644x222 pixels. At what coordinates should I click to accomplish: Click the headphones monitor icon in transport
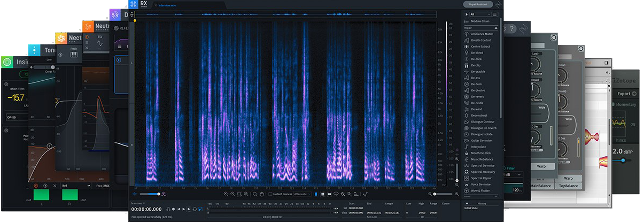pos(168,209)
